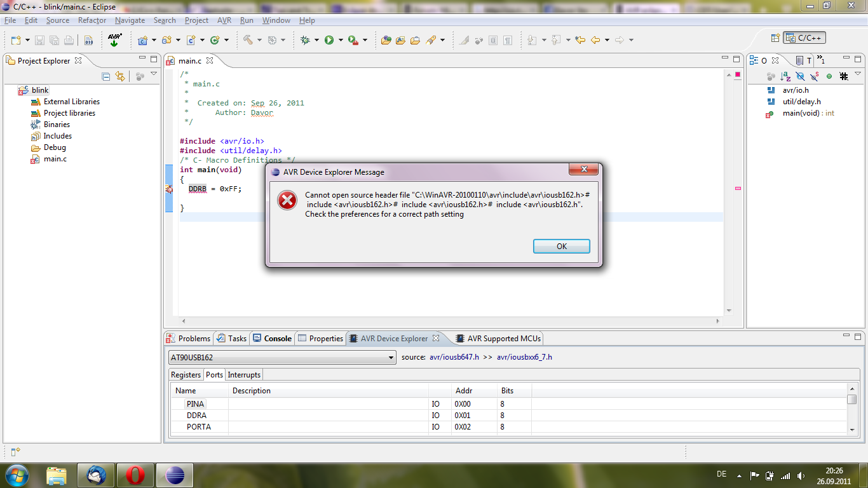Toggle alphabetical sort in Outline view

[x=785, y=76]
